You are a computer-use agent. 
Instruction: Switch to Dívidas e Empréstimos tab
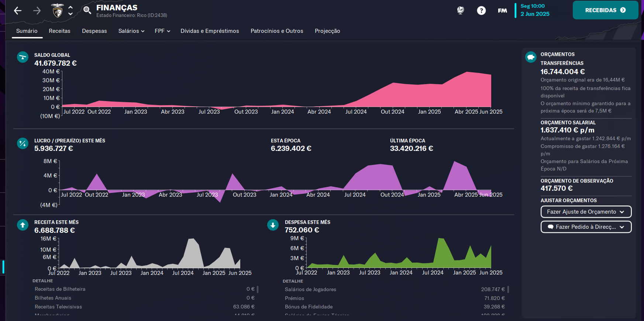[210, 31]
